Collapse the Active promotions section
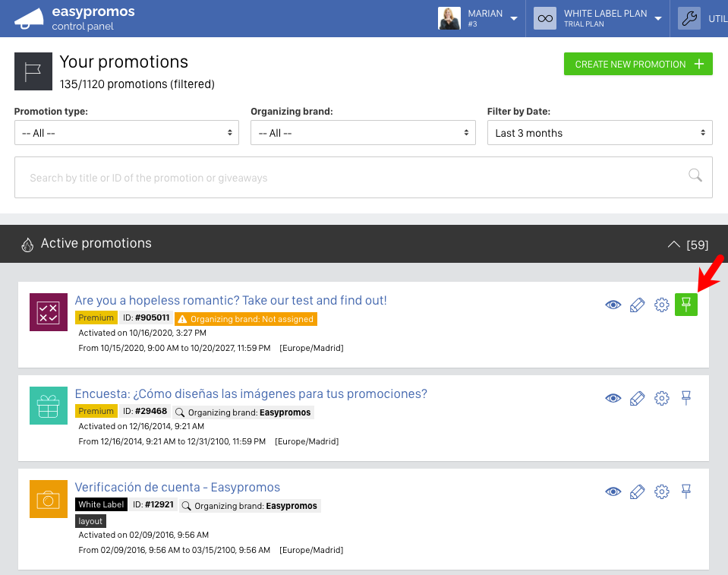 [x=673, y=245]
